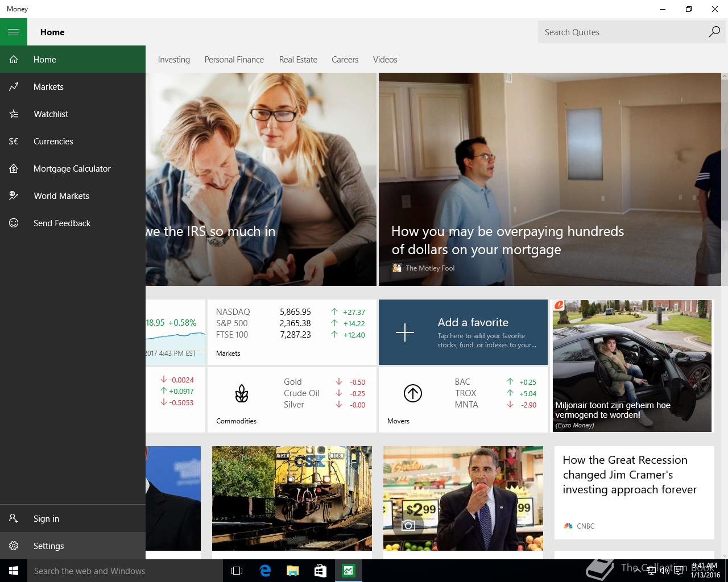Open Mortgage Calculator from sidebar
Viewport: 728px width, 582px height.
(73, 168)
